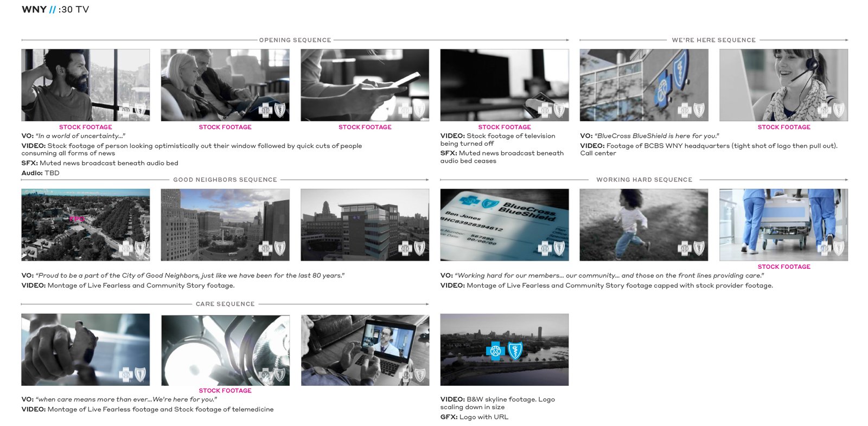Select the television being turned off frame
This screenshot has width=868, height=426.
(505, 85)
